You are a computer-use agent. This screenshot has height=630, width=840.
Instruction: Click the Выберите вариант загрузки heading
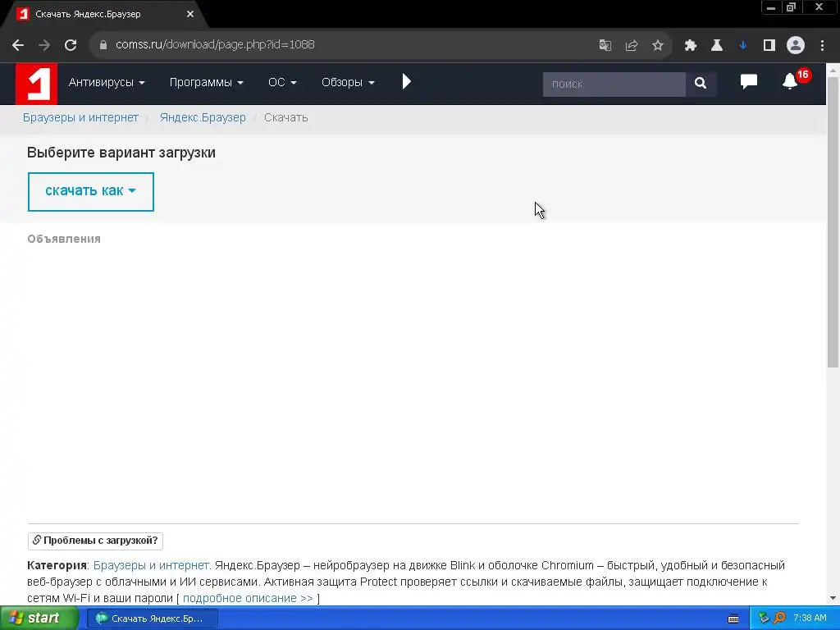[x=121, y=153]
